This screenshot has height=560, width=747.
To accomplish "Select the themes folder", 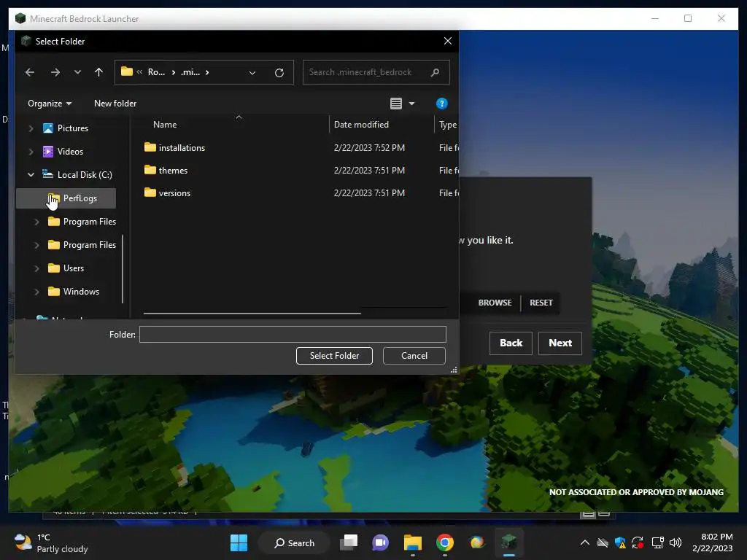I will [166, 171].
